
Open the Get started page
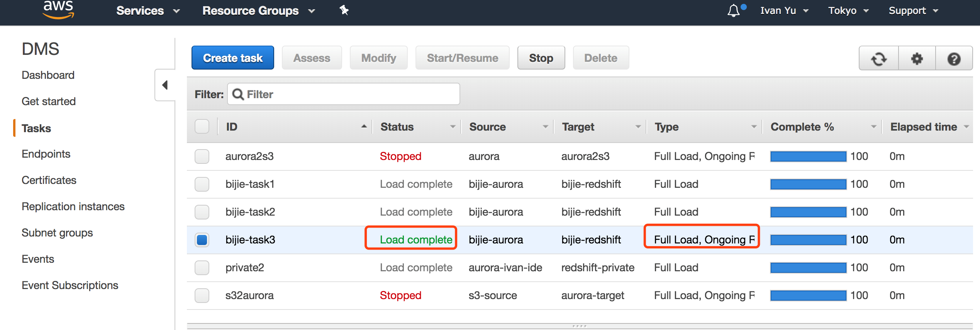pos(49,101)
